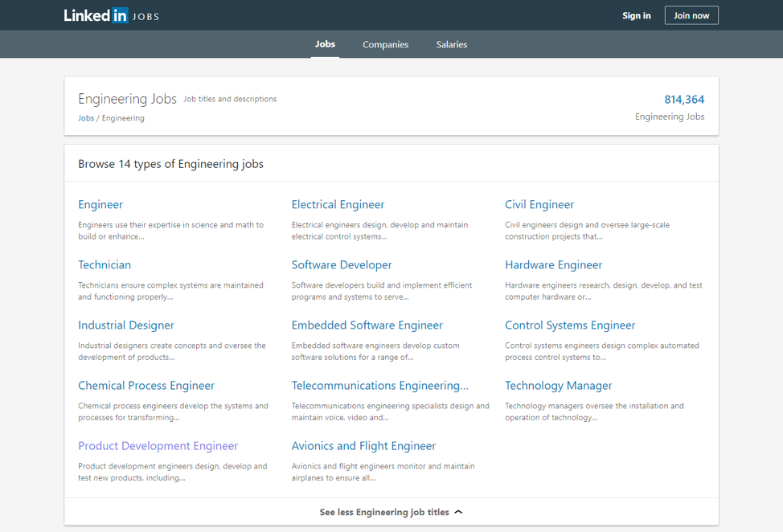Viewport: 783px width, 532px height.
Task: Click 'Software developers build and implement' description
Action: click(x=382, y=291)
